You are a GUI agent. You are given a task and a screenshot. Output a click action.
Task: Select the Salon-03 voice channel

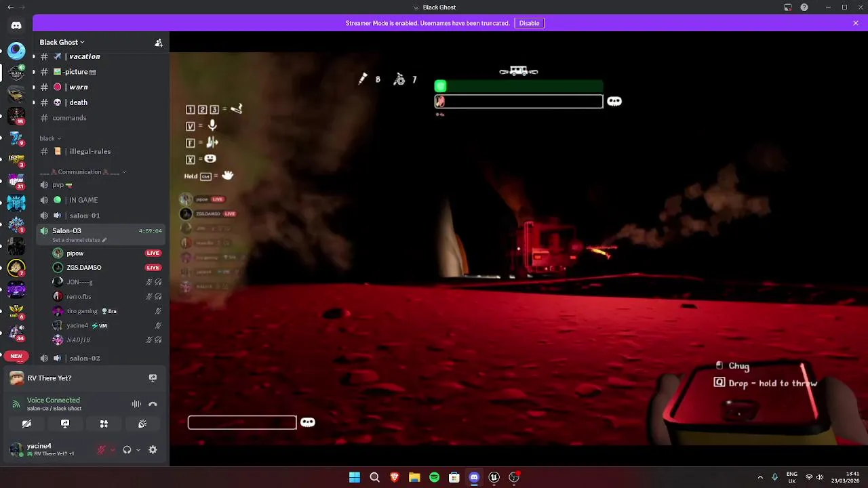[102, 235]
